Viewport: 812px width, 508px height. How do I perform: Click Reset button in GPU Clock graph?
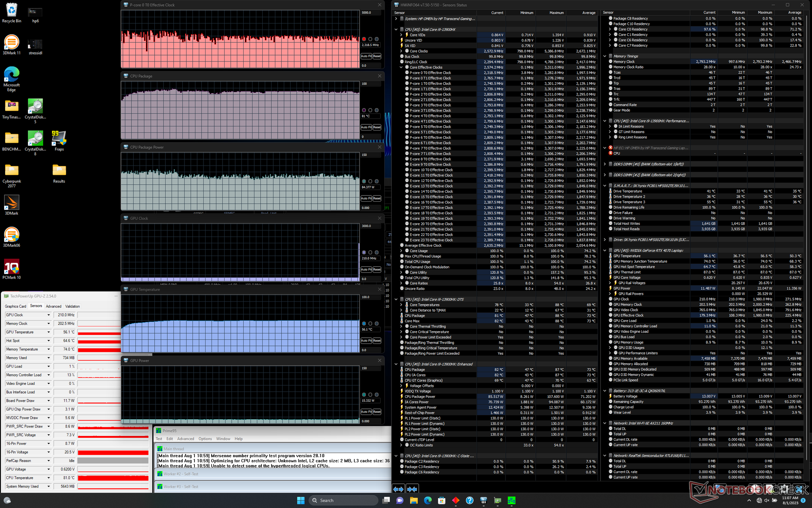377,269
